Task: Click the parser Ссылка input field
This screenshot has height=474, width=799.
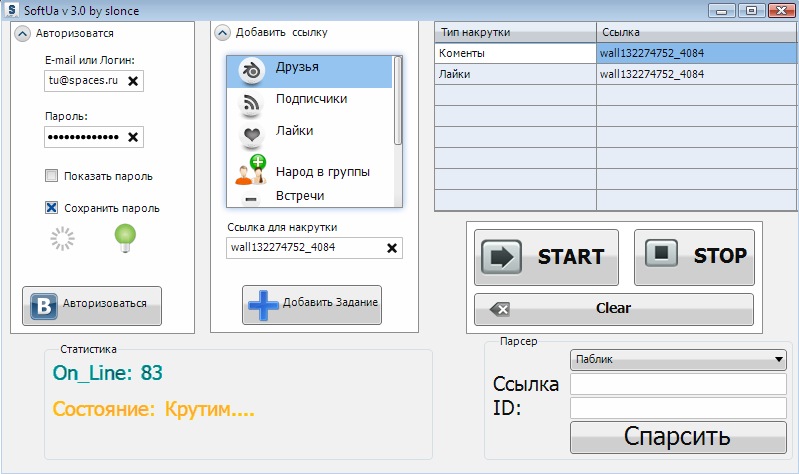Action: pyautogui.click(x=678, y=384)
